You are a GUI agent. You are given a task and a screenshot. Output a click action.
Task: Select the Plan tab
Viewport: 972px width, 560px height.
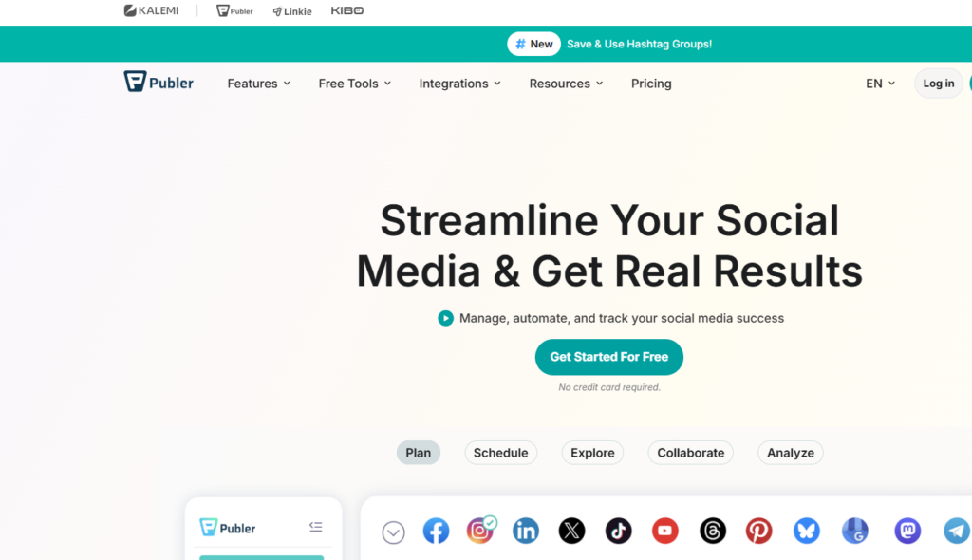[x=419, y=453]
